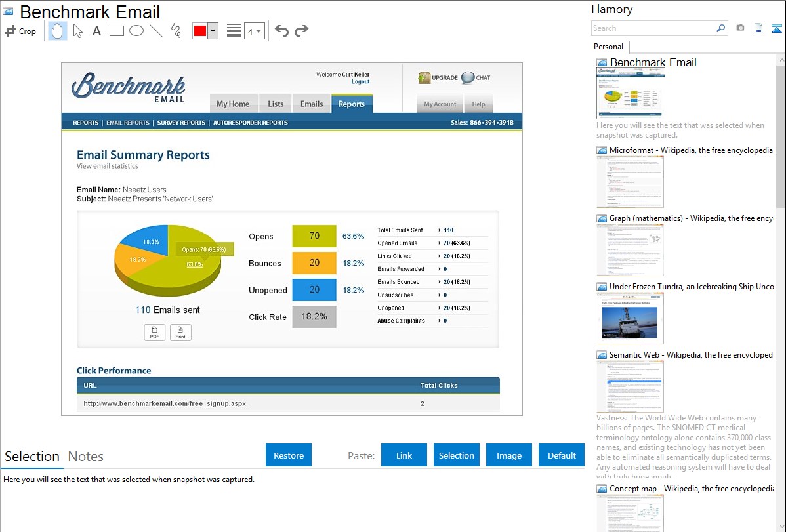Click the document icon beside the camera
Screen dimensions: 786x532
(x=758, y=28)
